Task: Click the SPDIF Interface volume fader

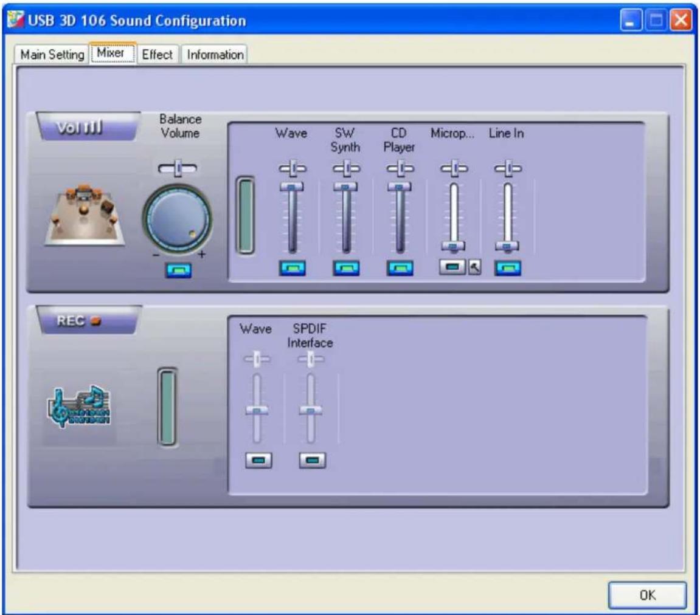Action: coord(310,411)
